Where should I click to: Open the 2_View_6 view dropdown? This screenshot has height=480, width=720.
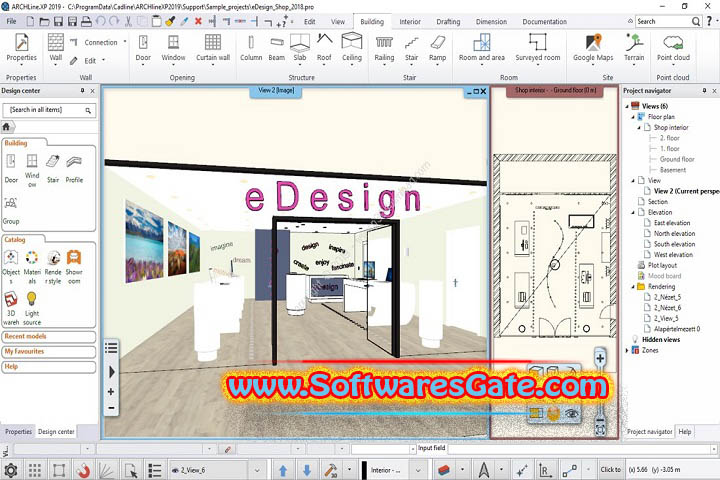tap(257, 470)
